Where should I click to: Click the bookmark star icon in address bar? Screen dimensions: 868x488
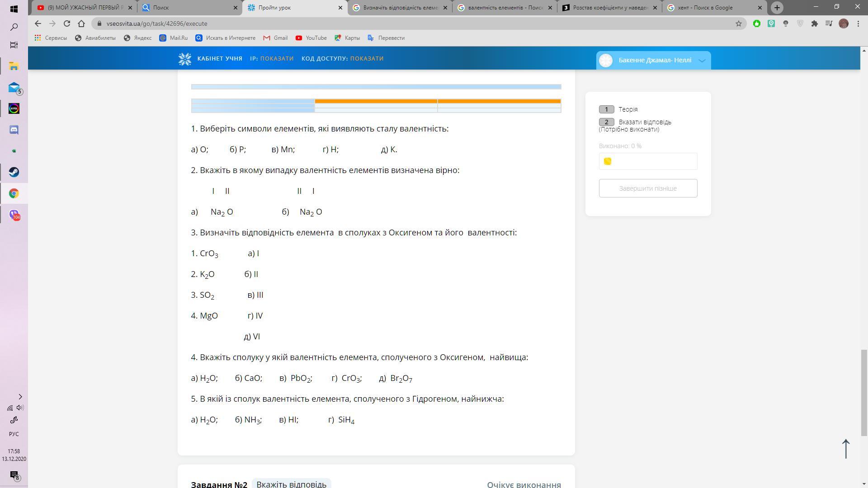tap(738, 23)
